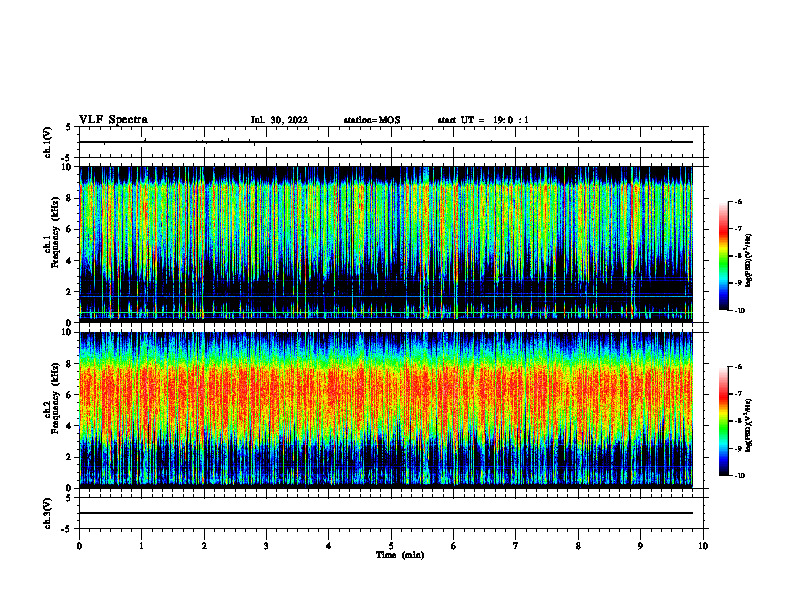Click the time-axis tick label "4"
The height and width of the screenshot is (612, 792).
[x=329, y=546]
